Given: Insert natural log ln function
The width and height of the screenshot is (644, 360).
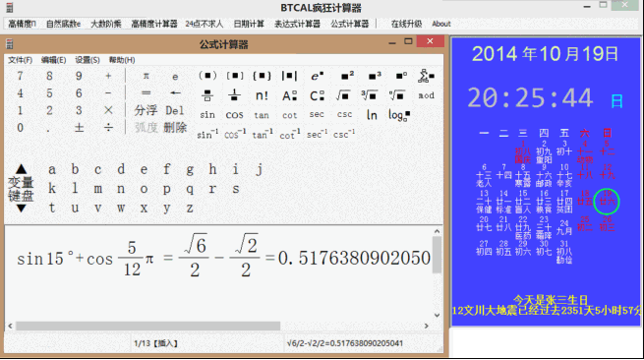Looking at the screenshot, I should click(x=372, y=115).
